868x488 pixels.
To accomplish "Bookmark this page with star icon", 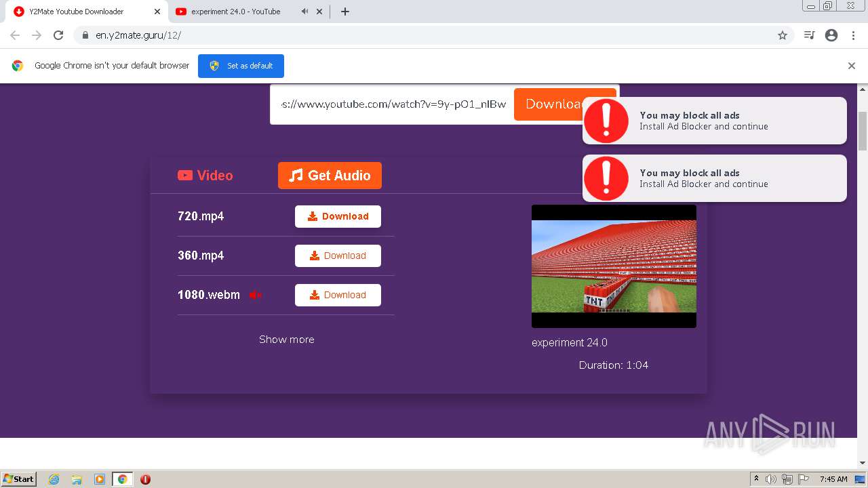I will click(783, 35).
